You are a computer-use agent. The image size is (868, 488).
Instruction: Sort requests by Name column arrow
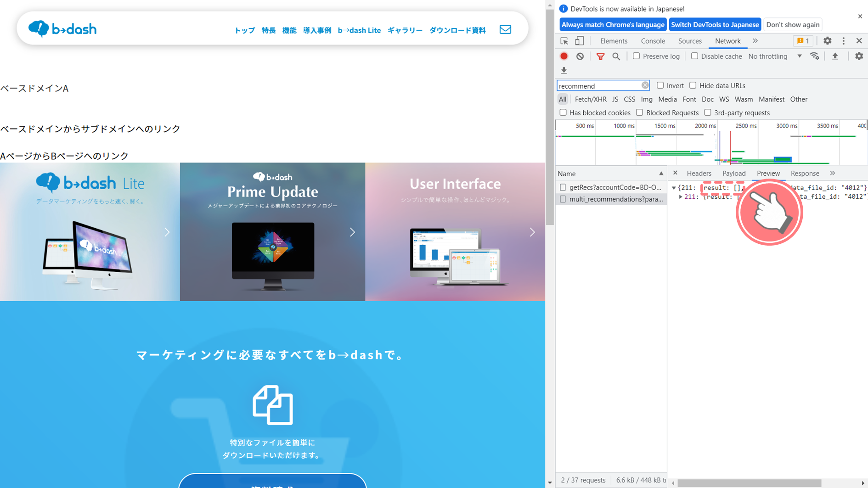click(x=661, y=174)
